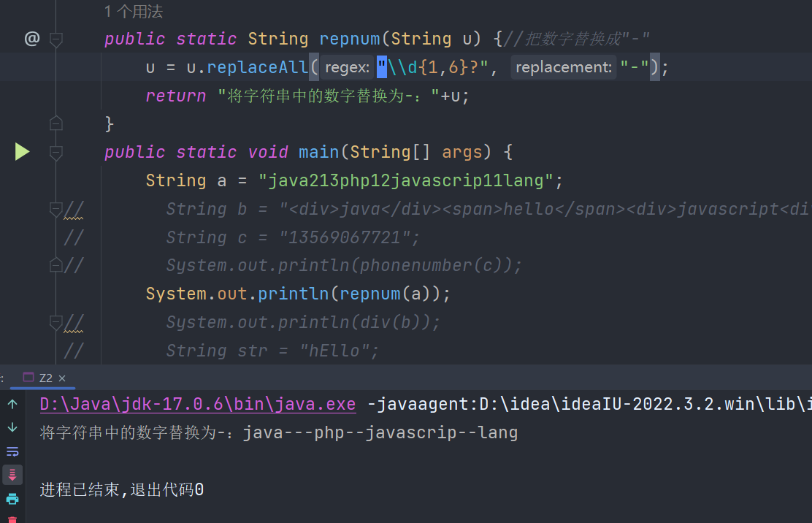
Task: Collapse the commented String b region
Action: tap(55, 207)
